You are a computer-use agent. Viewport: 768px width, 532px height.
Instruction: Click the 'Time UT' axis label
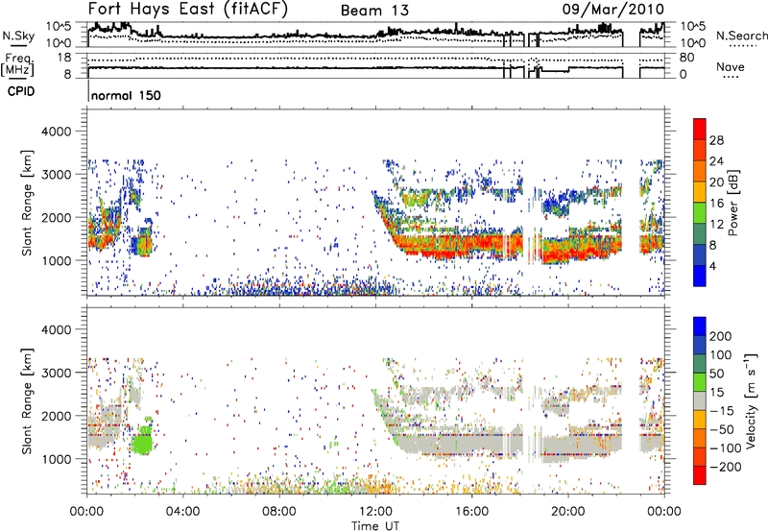[375, 526]
